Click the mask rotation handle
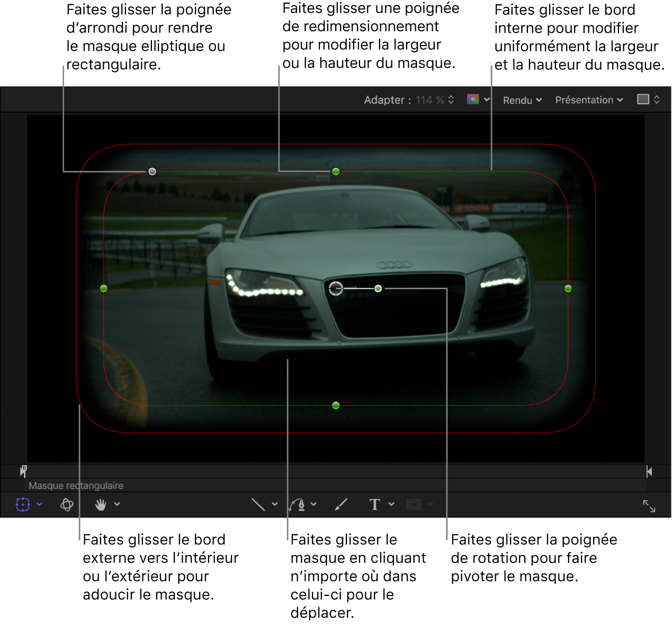Viewport: 672px width, 624px height. tap(378, 289)
